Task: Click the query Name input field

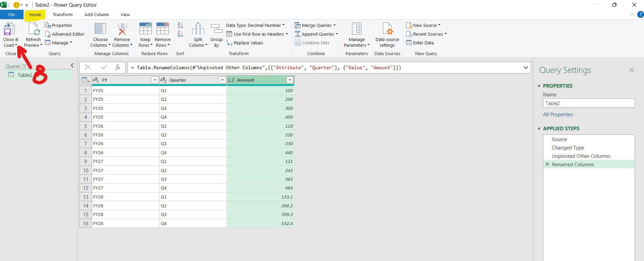Action: pos(589,103)
